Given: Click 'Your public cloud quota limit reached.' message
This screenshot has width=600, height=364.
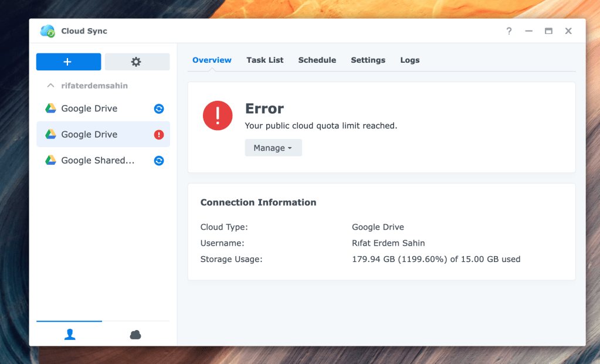Looking at the screenshot, I should point(321,126).
